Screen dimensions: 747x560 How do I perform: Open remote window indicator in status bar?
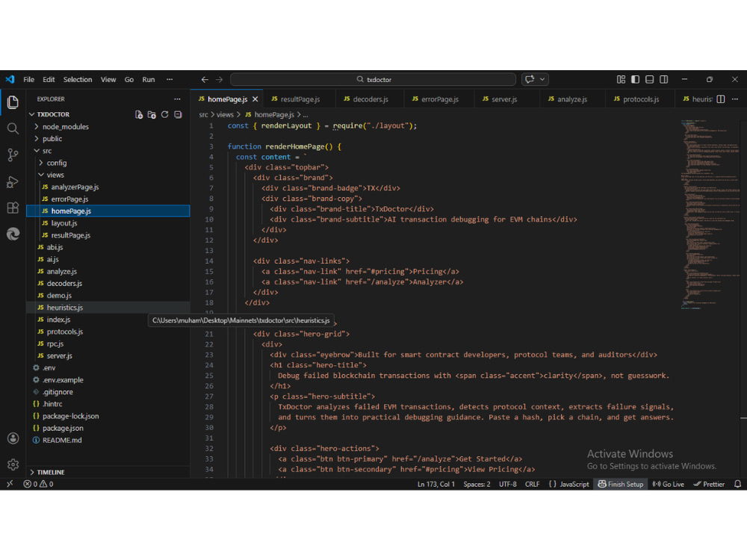(10, 484)
